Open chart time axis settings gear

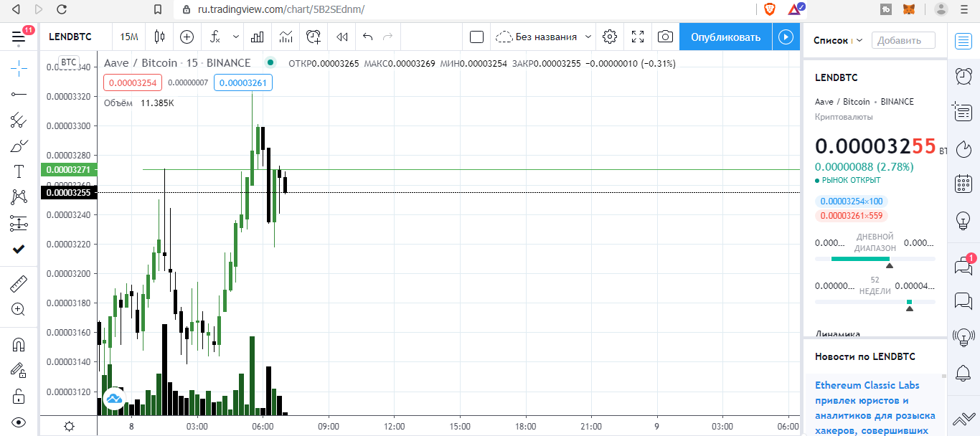coord(69,426)
